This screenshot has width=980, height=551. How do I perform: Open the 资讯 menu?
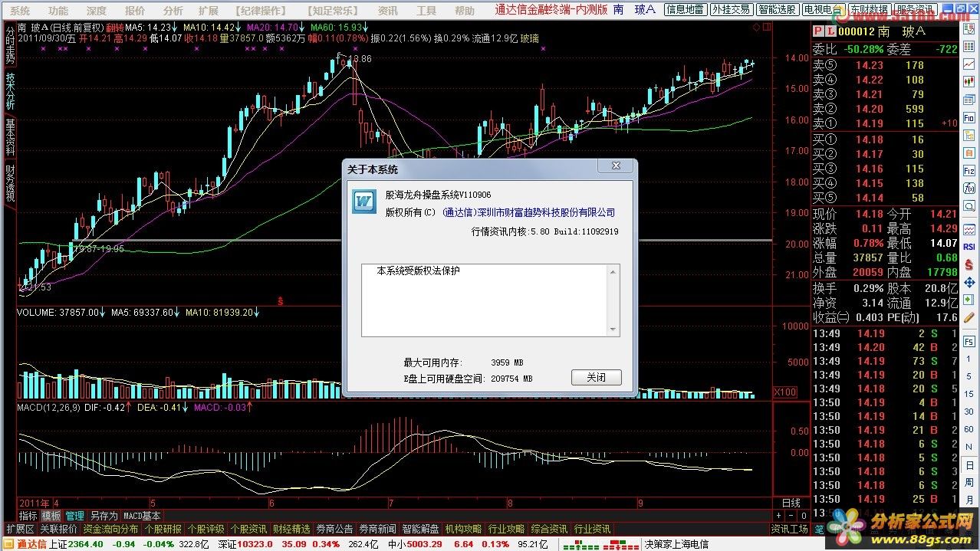388,11
